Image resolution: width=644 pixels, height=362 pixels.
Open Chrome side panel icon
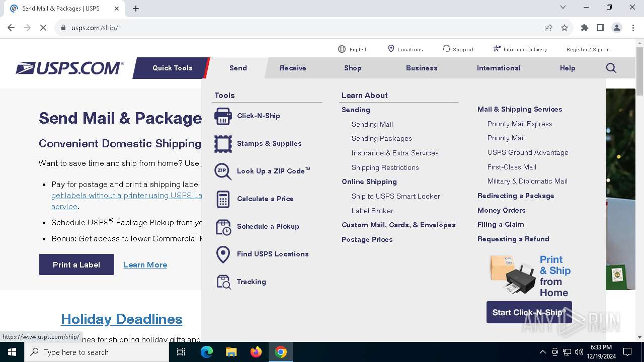(601, 28)
